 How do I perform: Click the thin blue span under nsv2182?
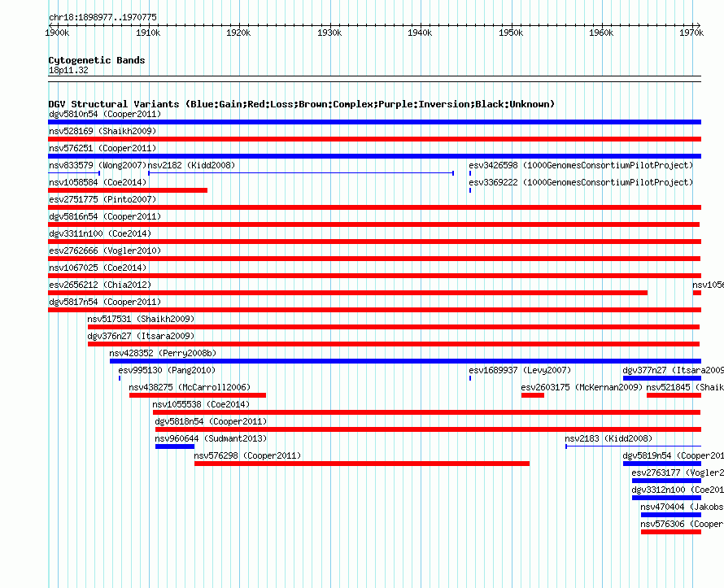[301, 173]
